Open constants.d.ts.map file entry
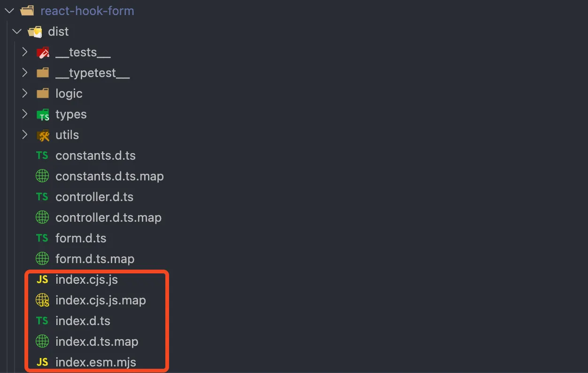Viewport: 588px width, 373px height. (x=109, y=176)
